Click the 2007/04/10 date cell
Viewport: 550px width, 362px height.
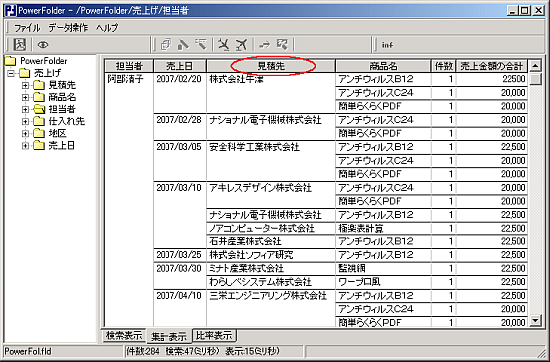point(180,308)
